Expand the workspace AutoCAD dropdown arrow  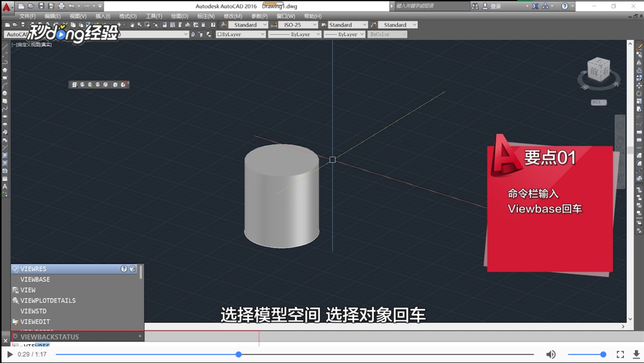click(186, 34)
